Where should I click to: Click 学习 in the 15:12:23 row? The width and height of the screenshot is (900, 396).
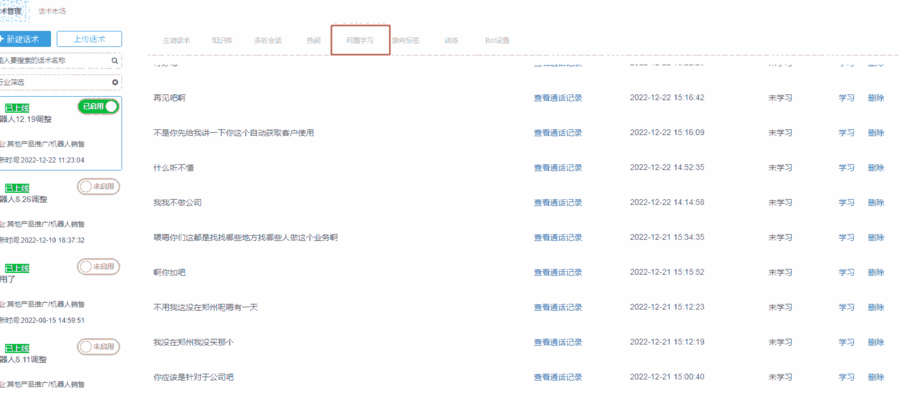click(847, 308)
